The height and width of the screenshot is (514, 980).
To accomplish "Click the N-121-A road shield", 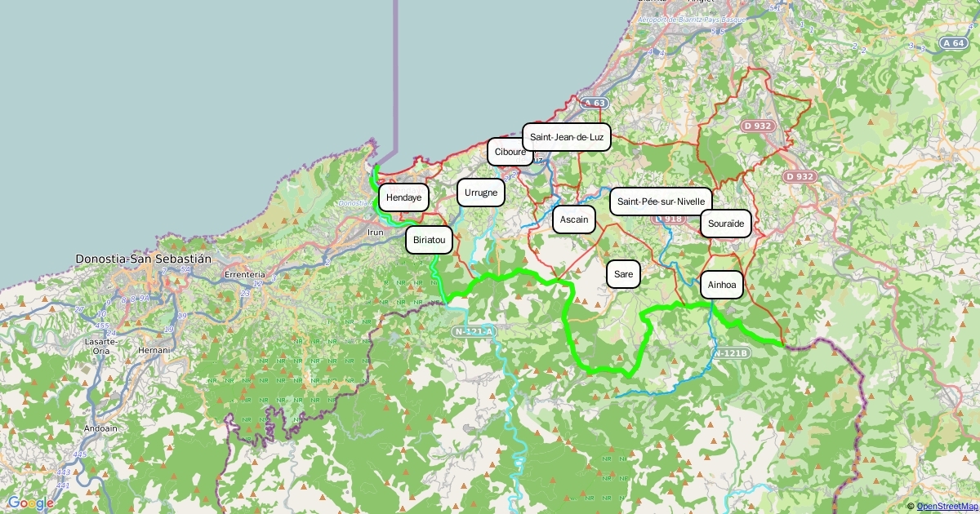I will click(474, 331).
